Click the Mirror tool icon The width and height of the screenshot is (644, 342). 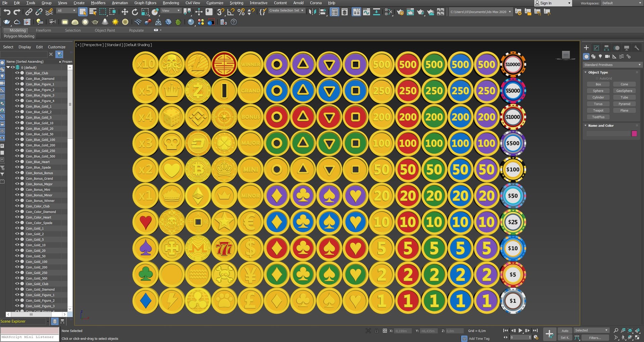313,12
